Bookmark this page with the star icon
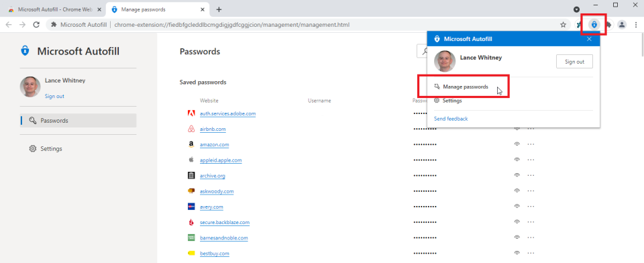This screenshot has width=644, height=263. pyautogui.click(x=563, y=25)
